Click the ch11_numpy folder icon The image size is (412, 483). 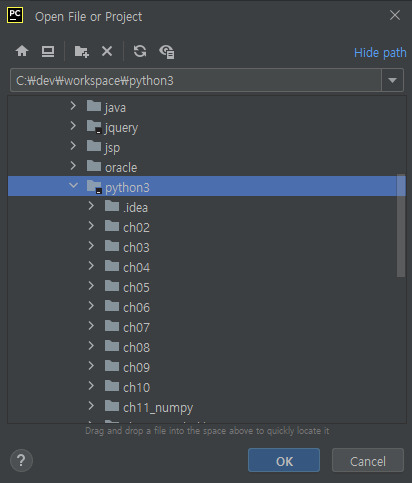click(112, 406)
